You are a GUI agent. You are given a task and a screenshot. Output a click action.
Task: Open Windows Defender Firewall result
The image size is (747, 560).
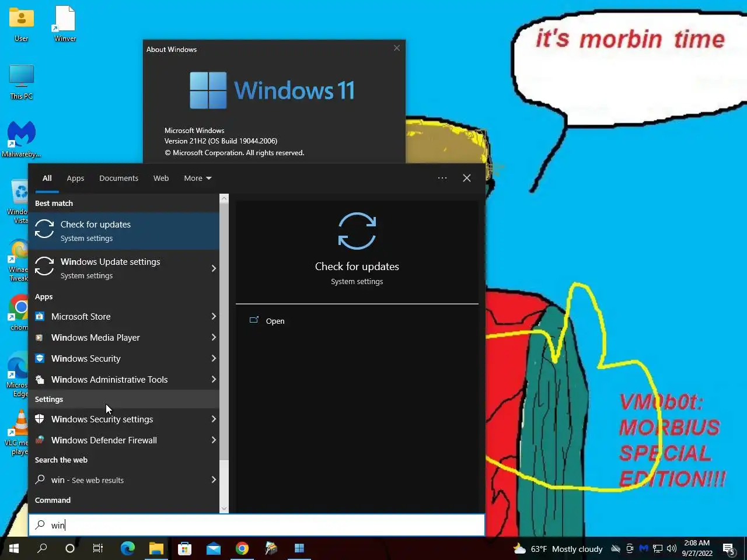click(117, 440)
